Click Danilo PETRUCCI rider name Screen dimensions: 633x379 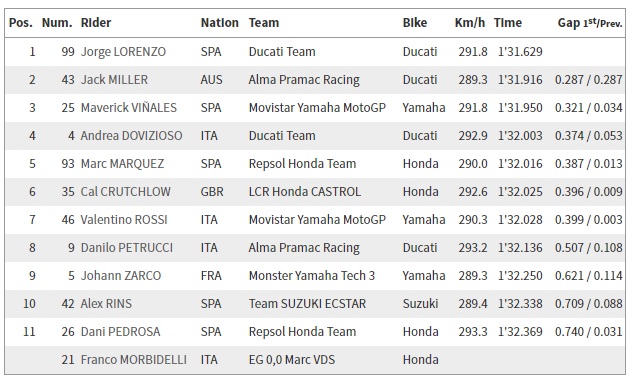(127, 247)
